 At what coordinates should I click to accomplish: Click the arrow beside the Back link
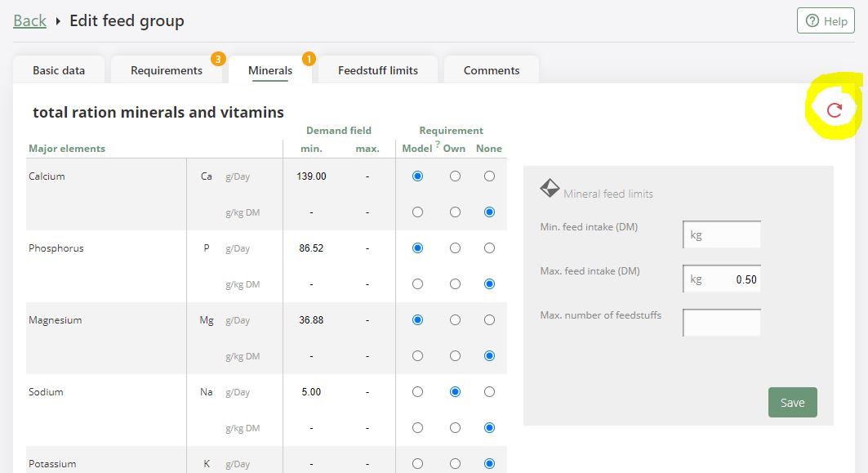pos(58,21)
